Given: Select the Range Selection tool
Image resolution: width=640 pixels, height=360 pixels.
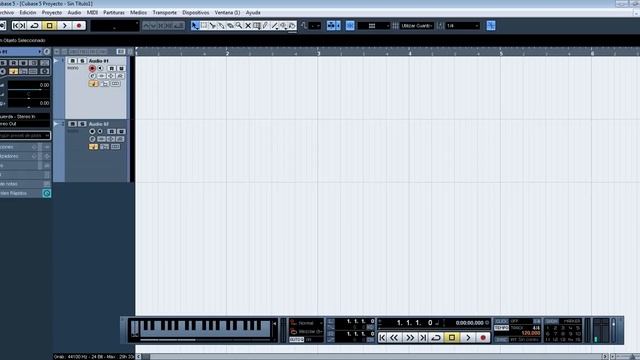Looking at the screenshot, I should (204, 26).
